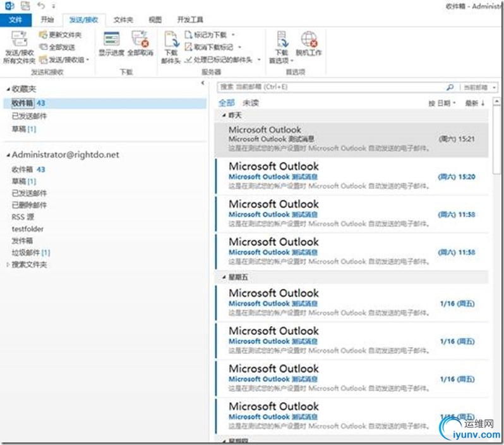
Task: Select Drafts [1] under Administrator@rightdo.net
Action: 24,181
